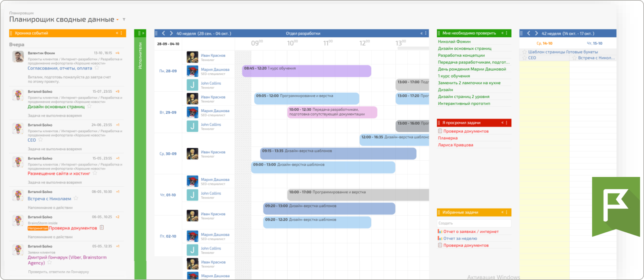This screenshot has width=644, height=280.
Task: Open three-dot menu of Отдел разработки calendar
Action: (x=426, y=33)
